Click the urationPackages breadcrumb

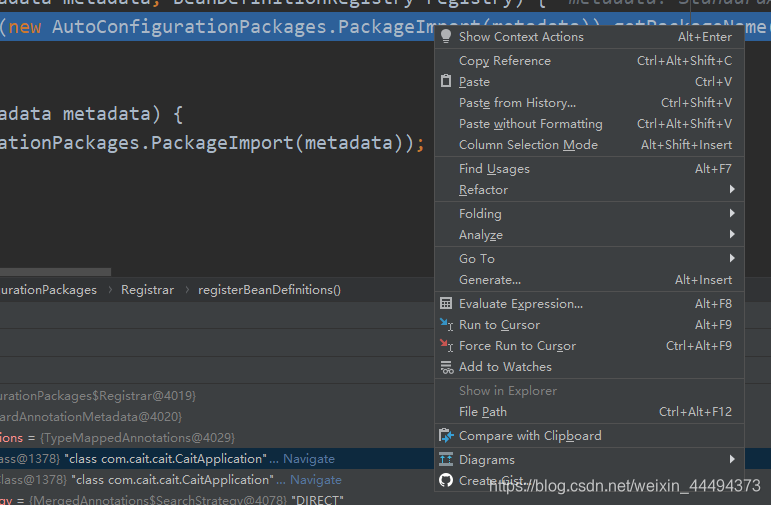[48, 290]
